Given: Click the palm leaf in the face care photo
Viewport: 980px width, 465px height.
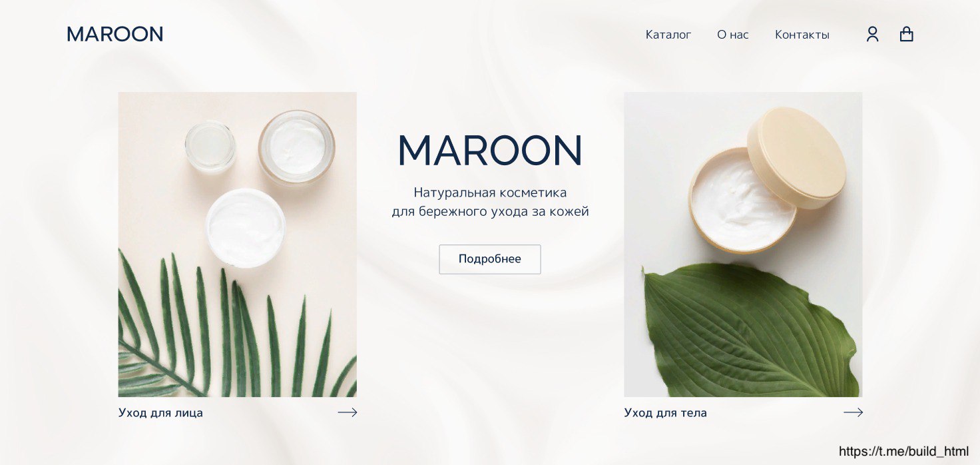Looking at the screenshot, I should (226, 326).
